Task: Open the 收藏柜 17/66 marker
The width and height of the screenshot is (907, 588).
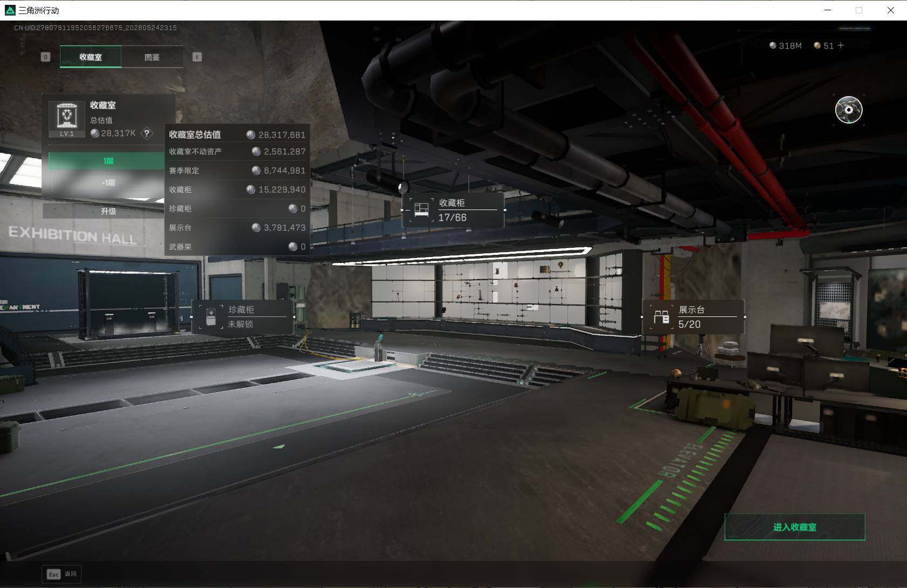Action: click(453, 210)
